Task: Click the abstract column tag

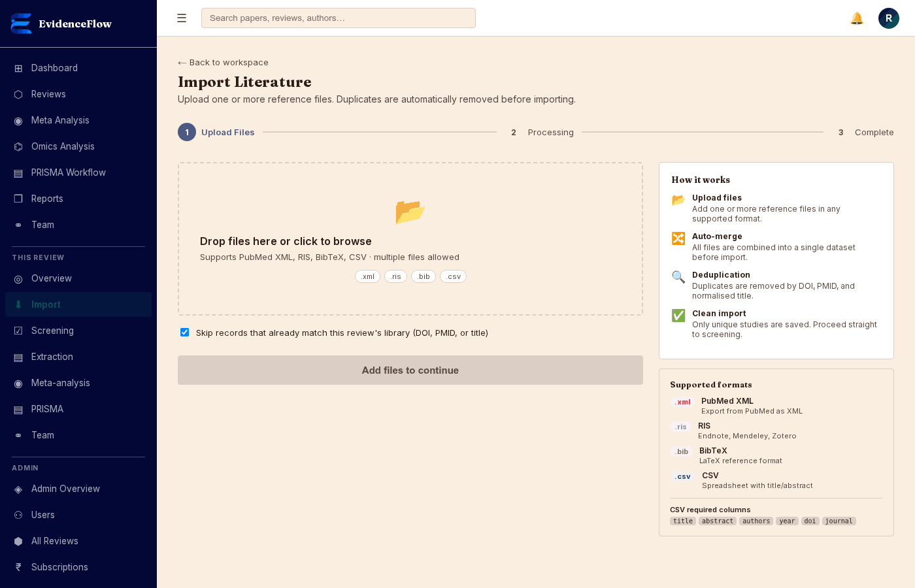Action: coord(718,521)
